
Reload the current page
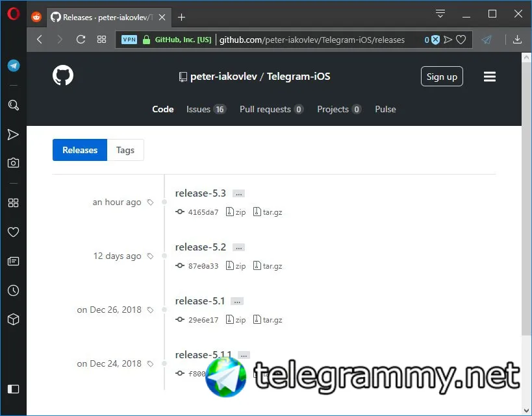point(81,40)
